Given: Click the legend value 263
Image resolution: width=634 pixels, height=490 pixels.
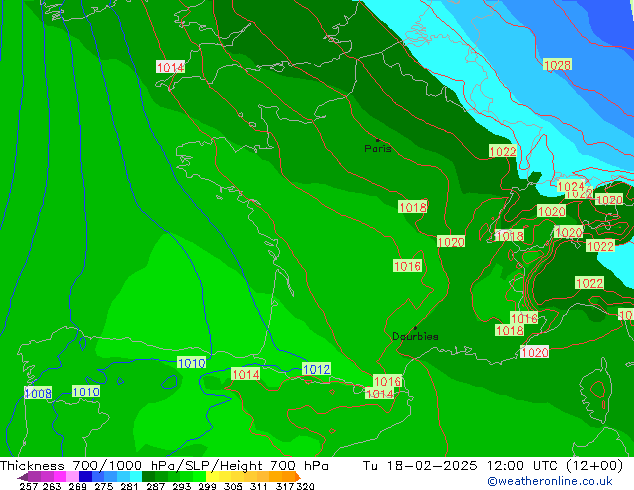Looking at the screenshot, I should point(52,486).
